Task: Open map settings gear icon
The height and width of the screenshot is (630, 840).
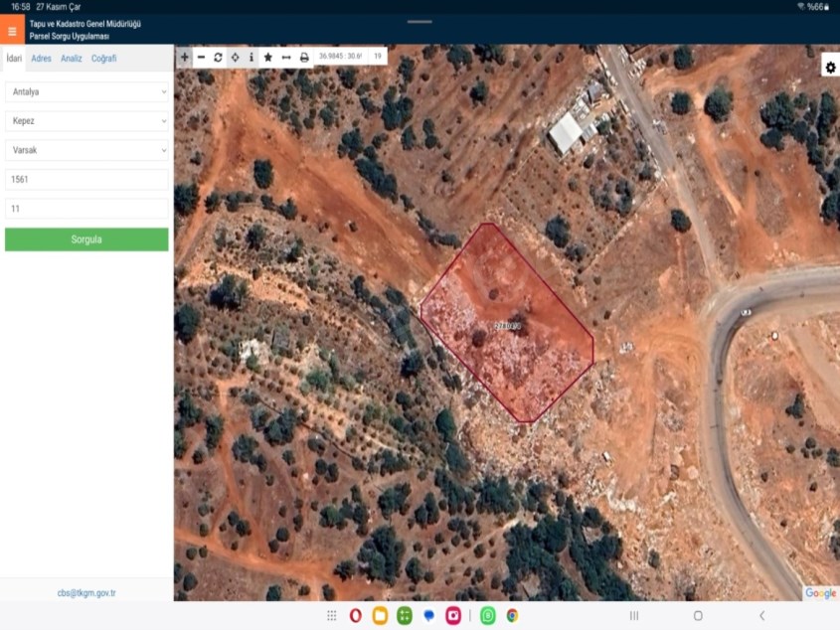Action: (x=829, y=67)
